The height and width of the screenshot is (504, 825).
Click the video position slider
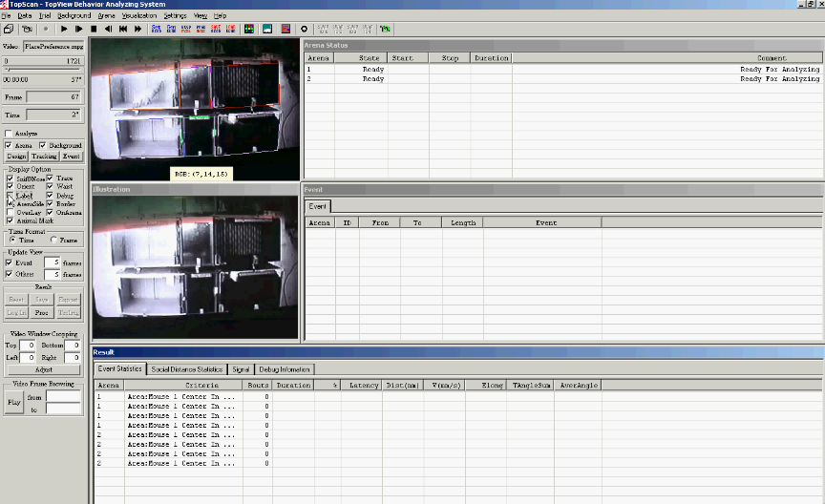coord(43,69)
